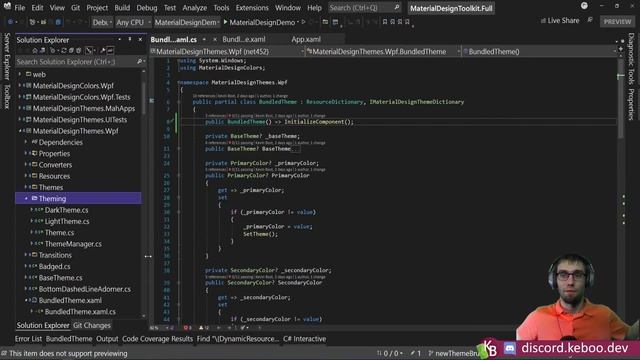Click the magnifier icon in top search box
Screen dimensions: 640x360
click(x=397, y=7)
